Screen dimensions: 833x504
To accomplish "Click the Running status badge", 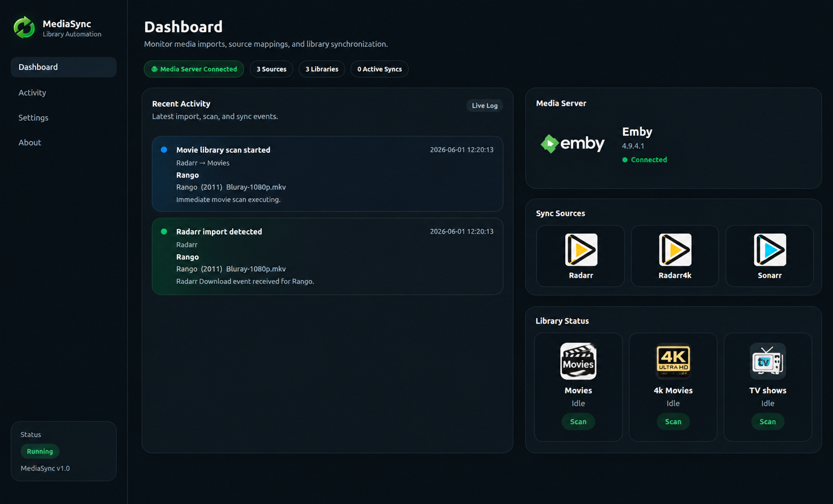I will 40,451.
